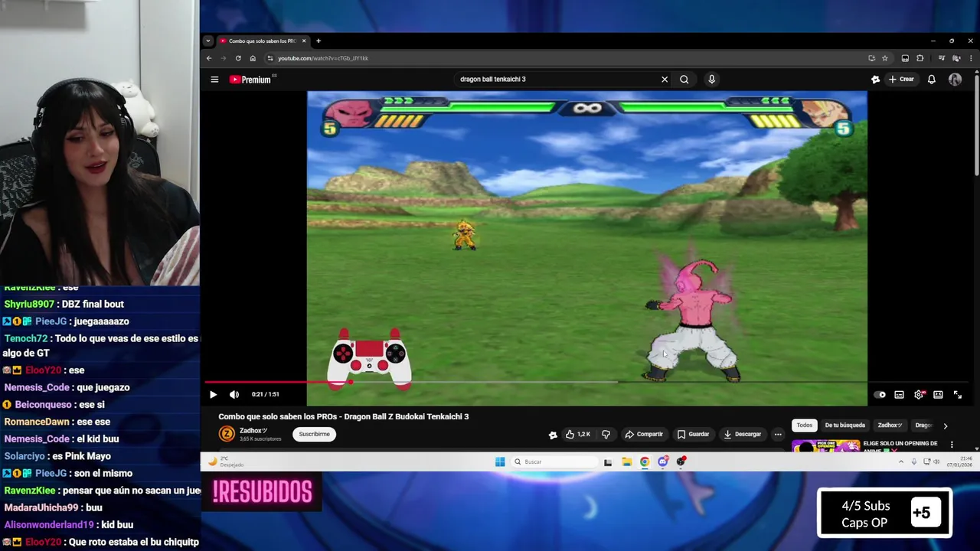Screen dimensions: 980x551
Task: Clear the YouTube search box text
Action: point(665,79)
